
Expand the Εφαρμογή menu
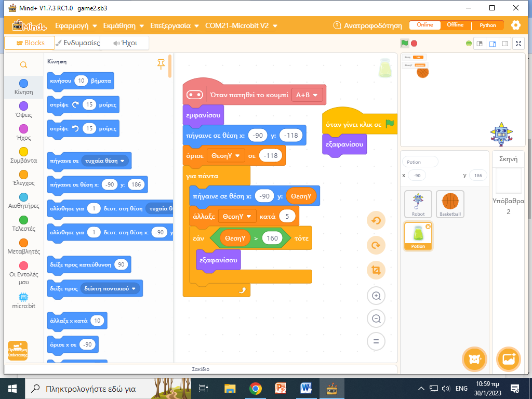click(76, 25)
